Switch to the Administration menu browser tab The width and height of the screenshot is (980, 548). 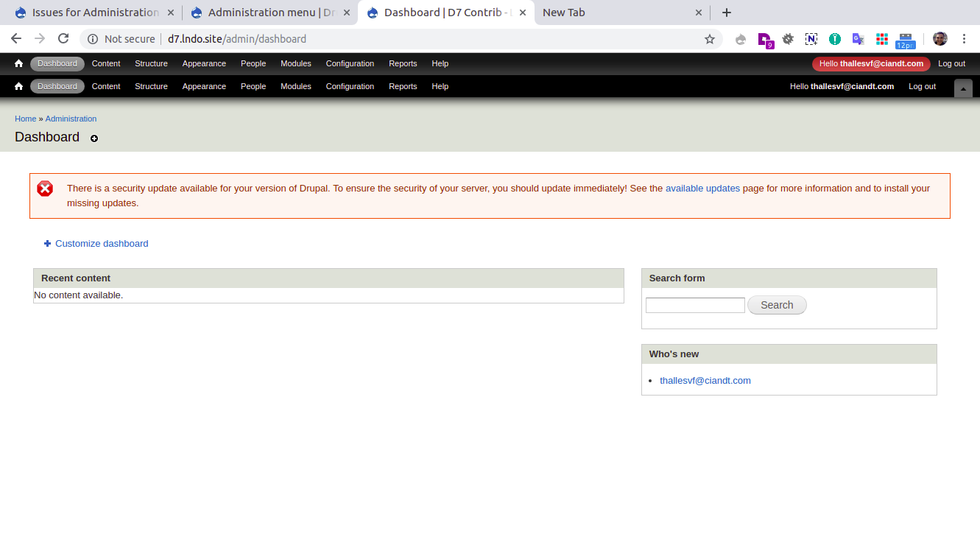[265, 13]
